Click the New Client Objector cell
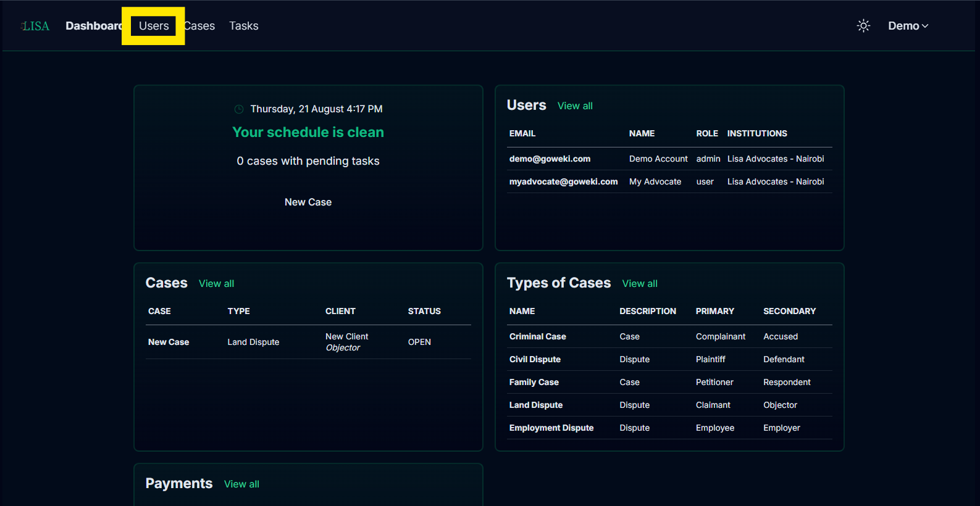This screenshot has height=506, width=980. [x=347, y=342]
